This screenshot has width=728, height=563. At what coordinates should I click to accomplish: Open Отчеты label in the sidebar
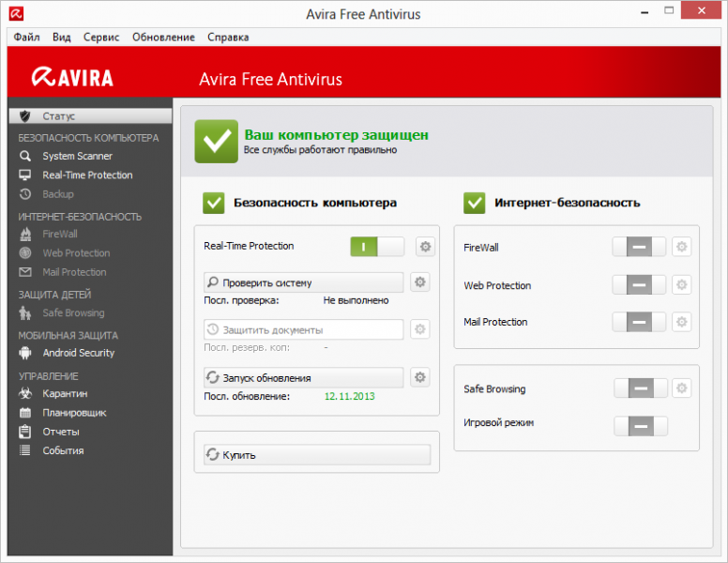[61, 432]
